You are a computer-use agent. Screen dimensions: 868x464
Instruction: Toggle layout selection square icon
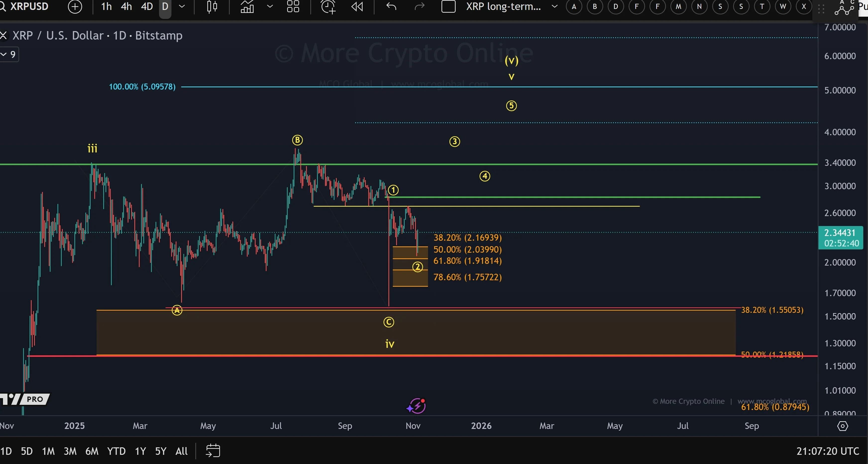click(x=448, y=6)
